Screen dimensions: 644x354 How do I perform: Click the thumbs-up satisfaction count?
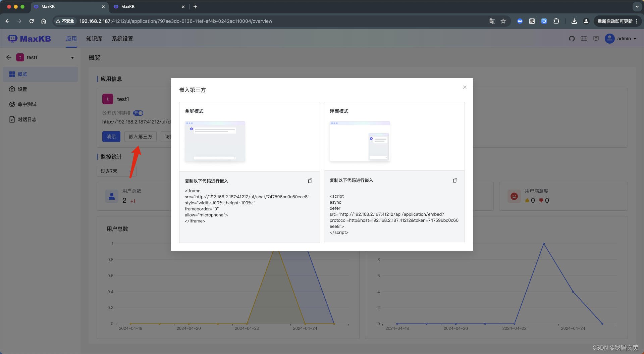[530, 200]
